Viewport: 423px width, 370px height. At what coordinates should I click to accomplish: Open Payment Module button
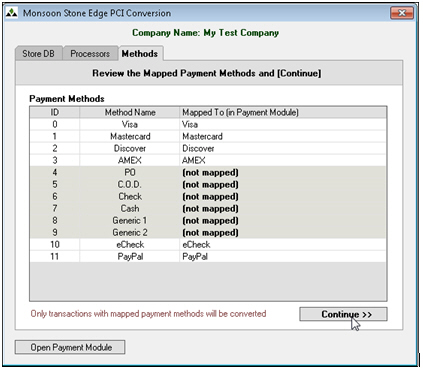pos(70,347)
